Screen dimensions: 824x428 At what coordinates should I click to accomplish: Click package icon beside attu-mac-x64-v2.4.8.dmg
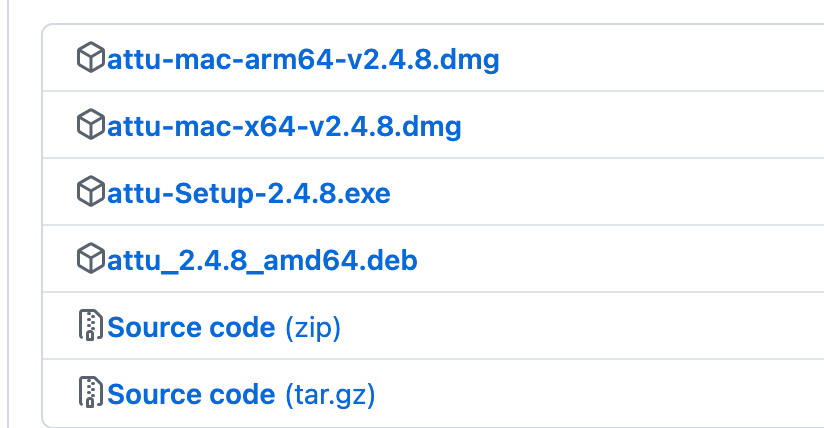point(90,127)
